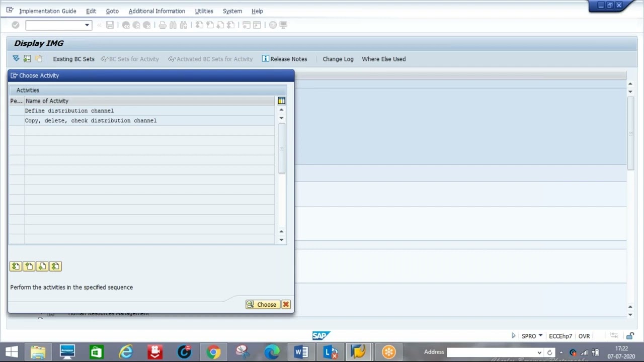The height and width of the screenshot is (362, 644).
Task: Click the Generate Shortcut icon
Action: click(257, 25)
